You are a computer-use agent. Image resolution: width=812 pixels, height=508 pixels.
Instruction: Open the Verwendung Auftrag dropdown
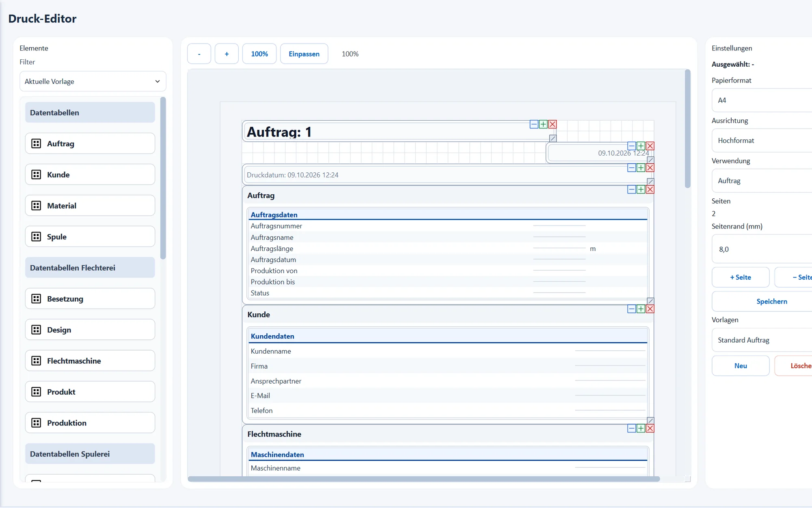coord(762,181)
